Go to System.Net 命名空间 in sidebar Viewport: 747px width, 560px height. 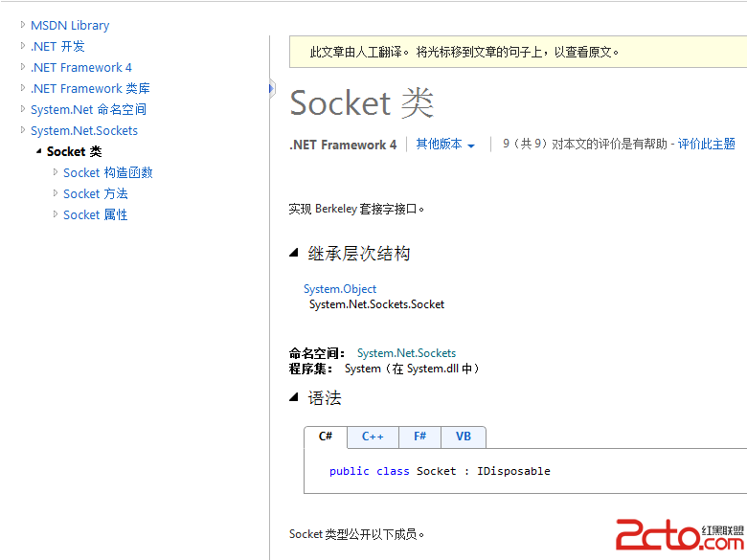(x=88, y=109)
